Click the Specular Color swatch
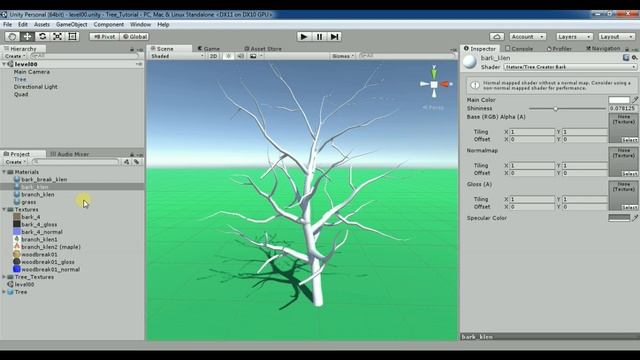 pos(619,218)
